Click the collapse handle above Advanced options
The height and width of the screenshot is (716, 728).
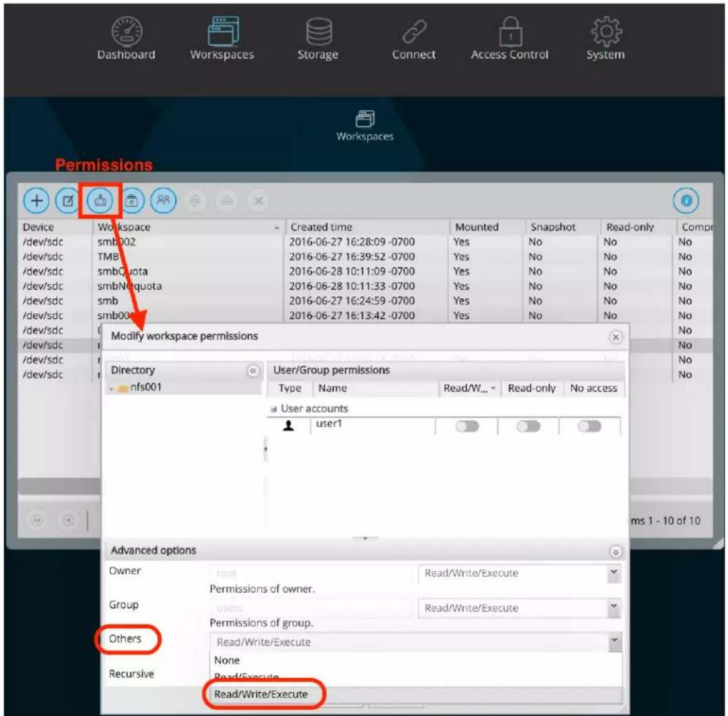(x=365, y=538)
